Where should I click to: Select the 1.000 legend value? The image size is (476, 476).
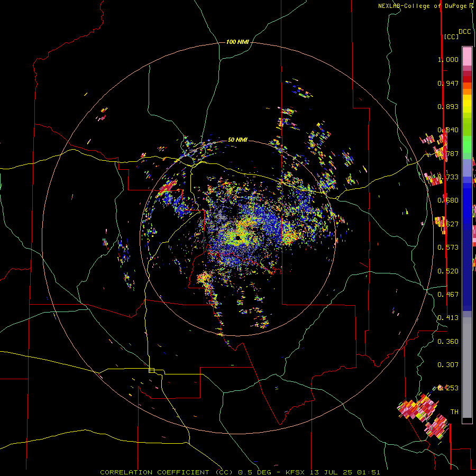(448, 59)
